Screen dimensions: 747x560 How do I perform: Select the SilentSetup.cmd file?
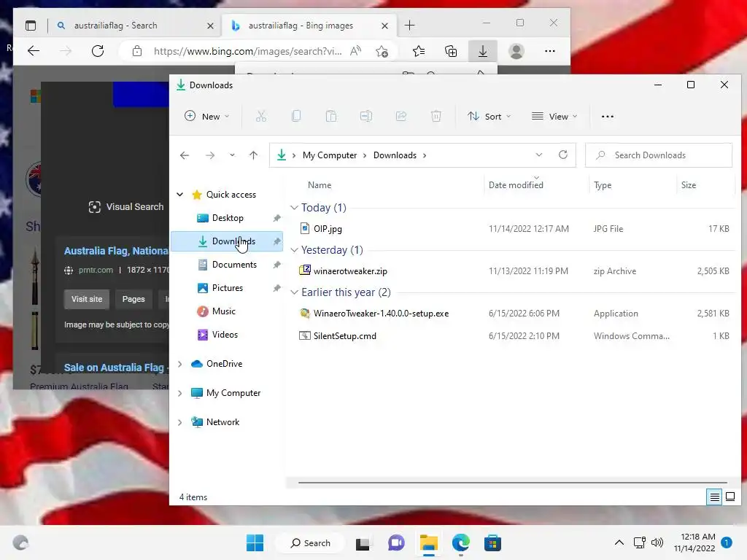[x=345, y=336]
